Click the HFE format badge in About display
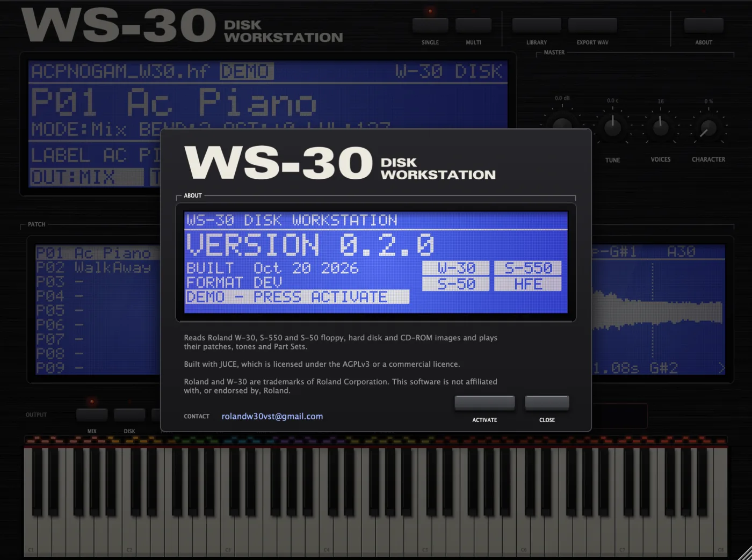 (528, 284)
